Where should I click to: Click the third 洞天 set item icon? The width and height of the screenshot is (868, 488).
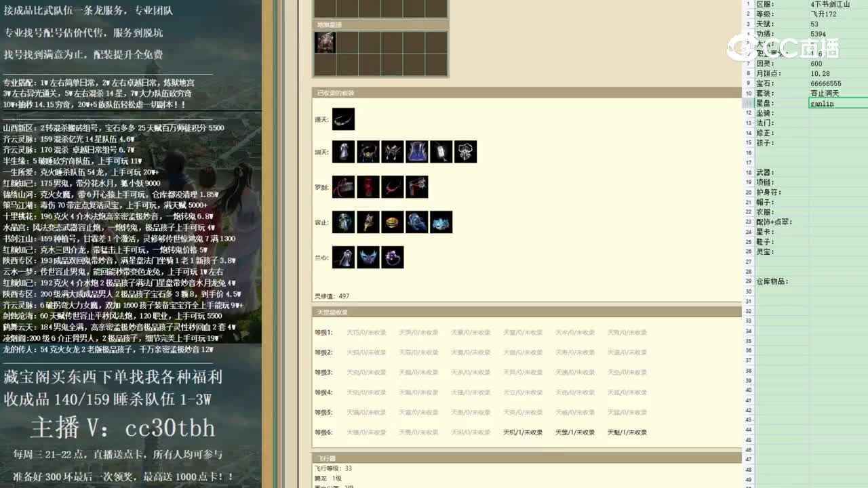[392, 152]
